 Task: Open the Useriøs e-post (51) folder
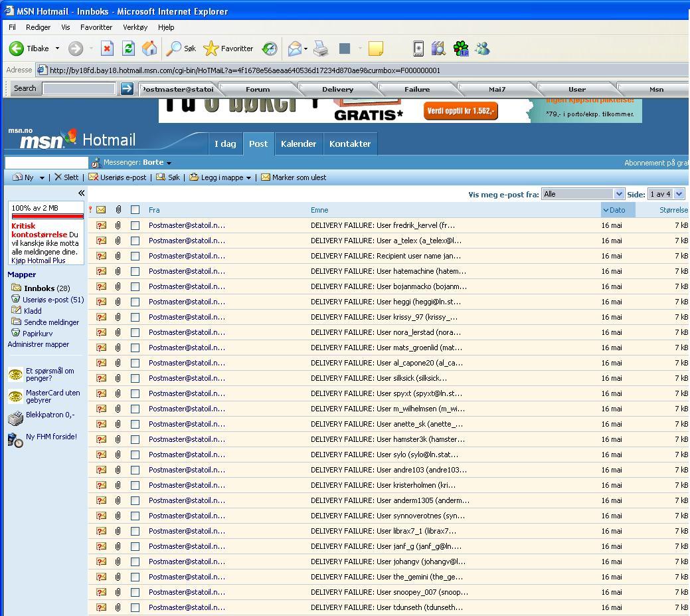point(53,300)
